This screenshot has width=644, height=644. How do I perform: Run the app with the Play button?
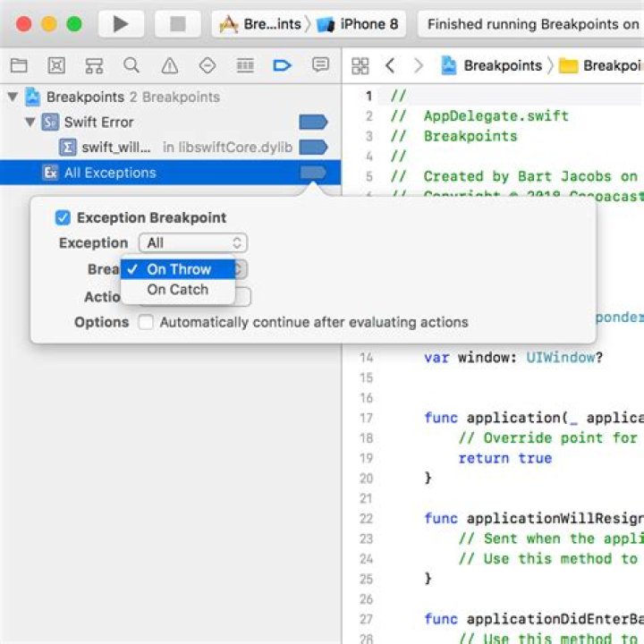(121, 24)
